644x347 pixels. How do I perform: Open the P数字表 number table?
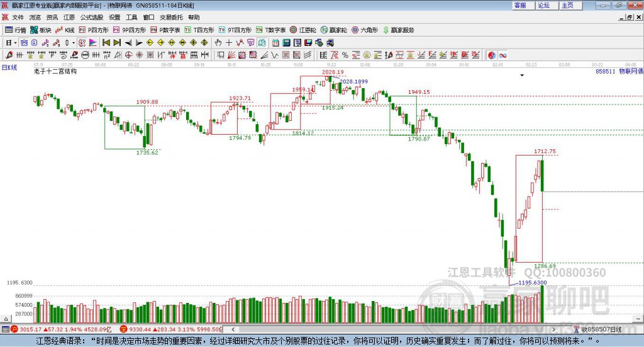165,30
